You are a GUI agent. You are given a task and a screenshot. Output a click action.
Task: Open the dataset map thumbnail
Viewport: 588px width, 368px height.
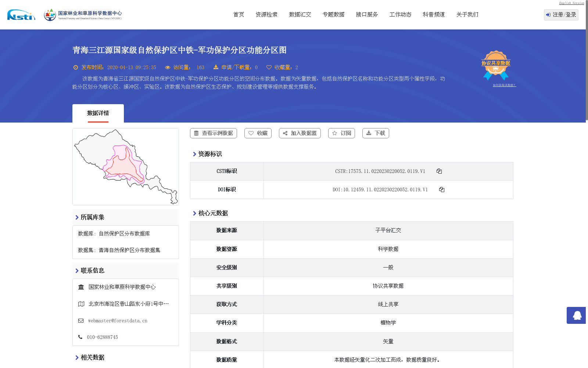pos(126,167)
